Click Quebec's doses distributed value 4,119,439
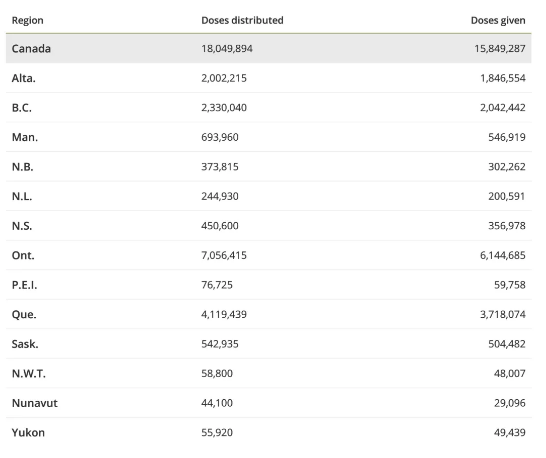 [224, 315]
